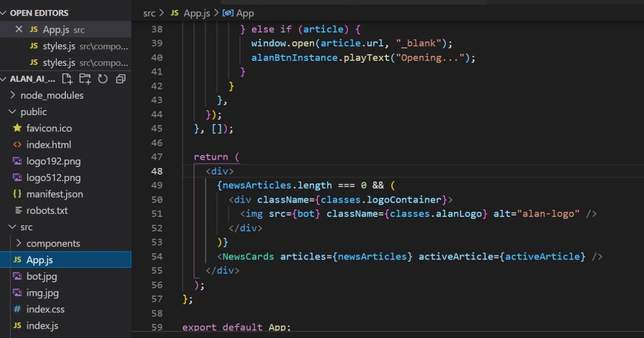Collapse all folders in the explorer
Image resolution: width=644 pixels, height=338 pixels.
click(120, 78)
